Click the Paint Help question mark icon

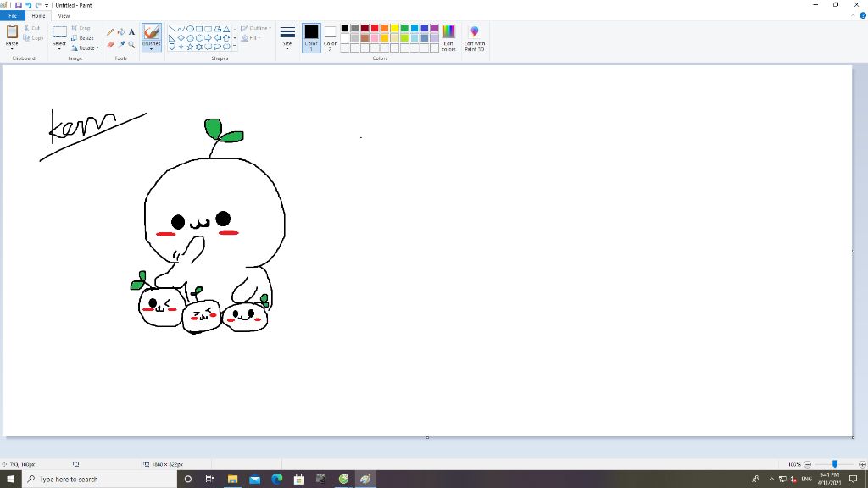coord(862,15)
